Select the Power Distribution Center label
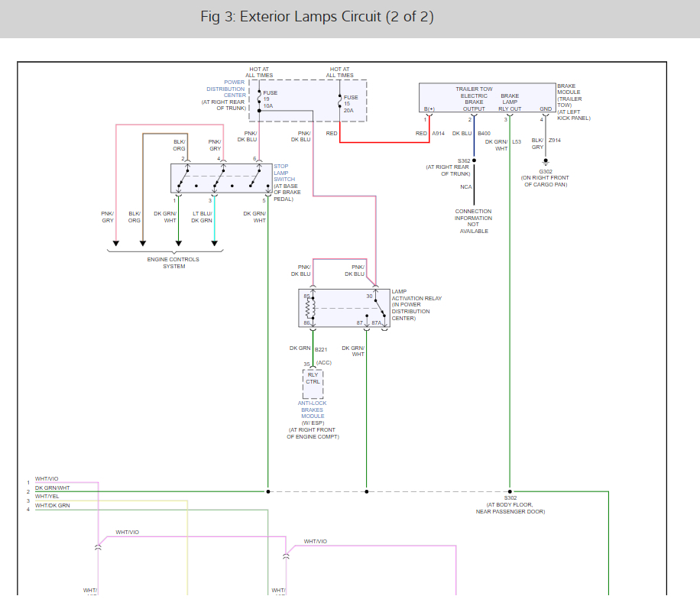The image size is (700, 609). pyautogui.click(x=226, y=89)
